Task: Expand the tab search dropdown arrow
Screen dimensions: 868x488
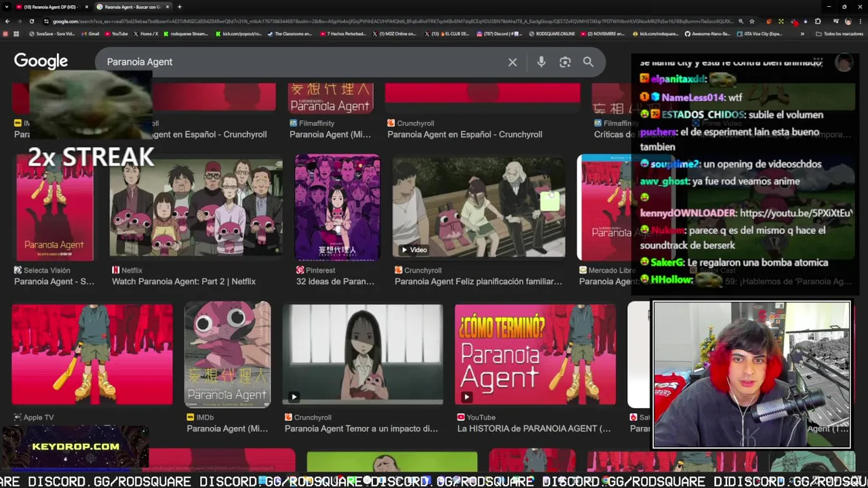Action: pyautogui.click(x=6, y=7)
